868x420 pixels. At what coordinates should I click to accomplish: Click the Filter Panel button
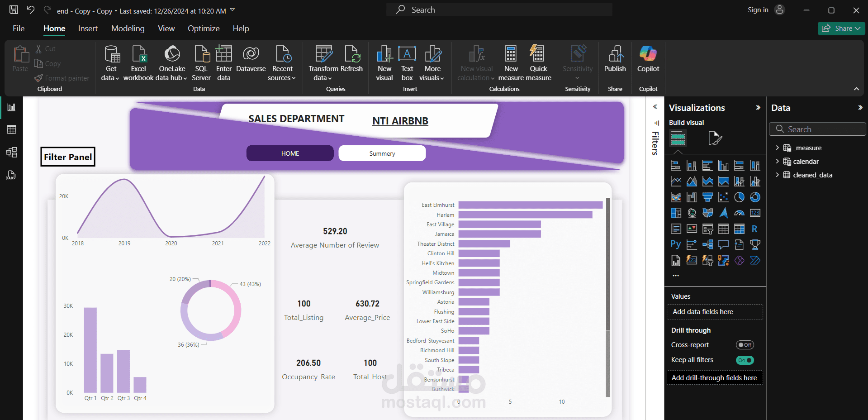tap(68, 157)
